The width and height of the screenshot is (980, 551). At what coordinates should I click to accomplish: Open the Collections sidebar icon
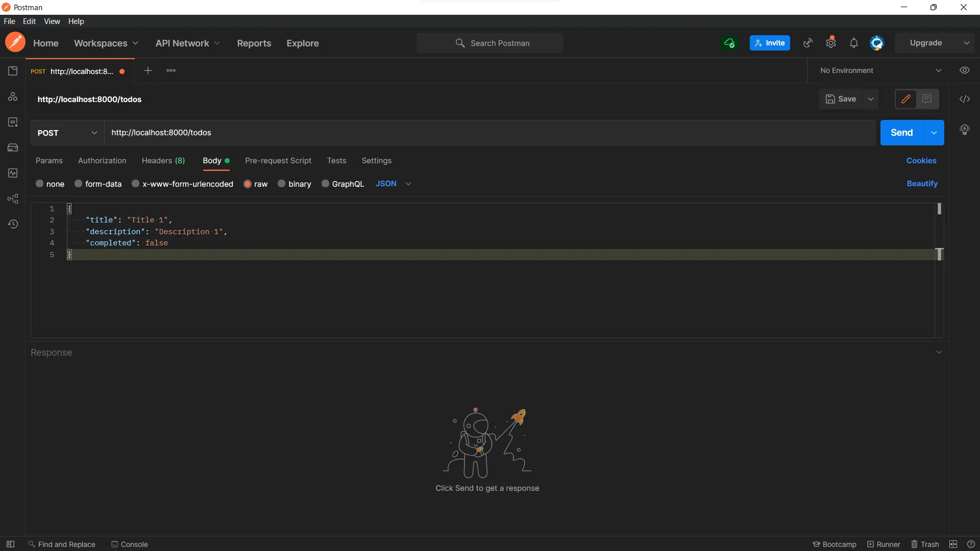13,71
